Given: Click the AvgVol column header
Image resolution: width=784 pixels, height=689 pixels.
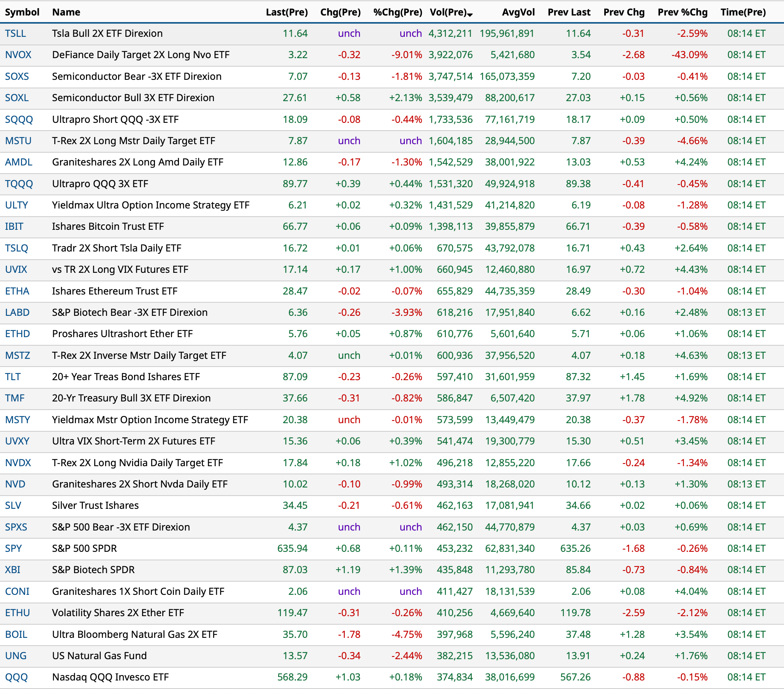Looking at the screenshot, I should [518, 12].
